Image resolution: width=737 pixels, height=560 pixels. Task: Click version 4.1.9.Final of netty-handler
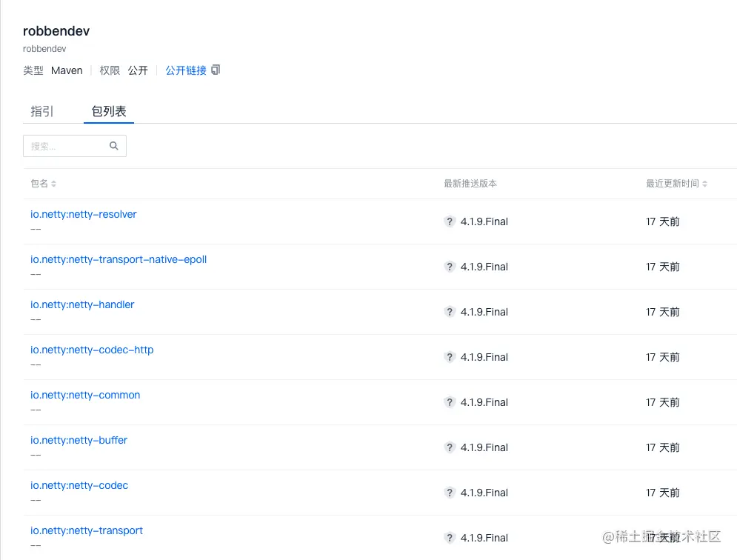[484, 312]
